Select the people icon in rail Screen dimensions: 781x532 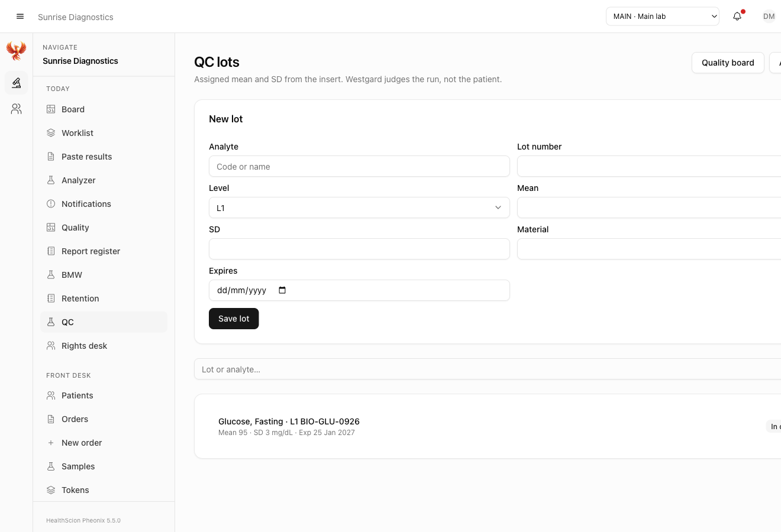pos(17,109)
